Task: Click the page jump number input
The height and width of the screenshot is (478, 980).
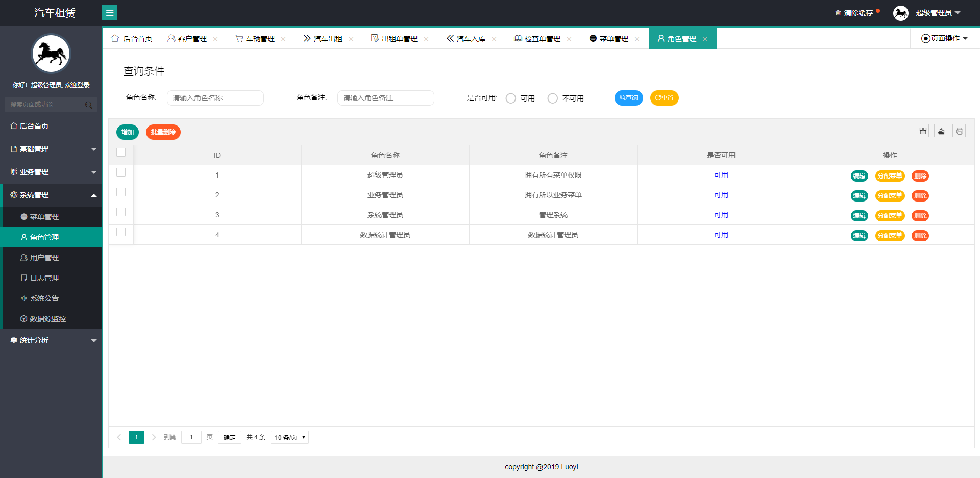Action: [191, 437]
